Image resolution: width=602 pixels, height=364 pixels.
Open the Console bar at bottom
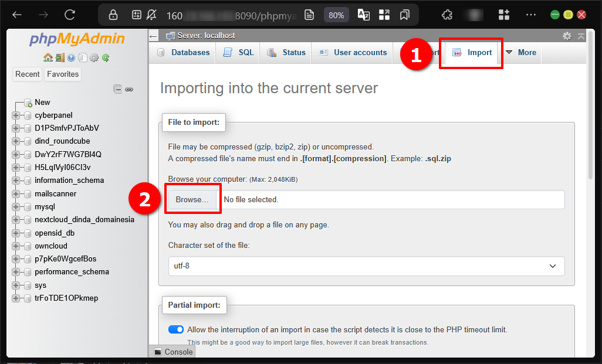point(174,352)
